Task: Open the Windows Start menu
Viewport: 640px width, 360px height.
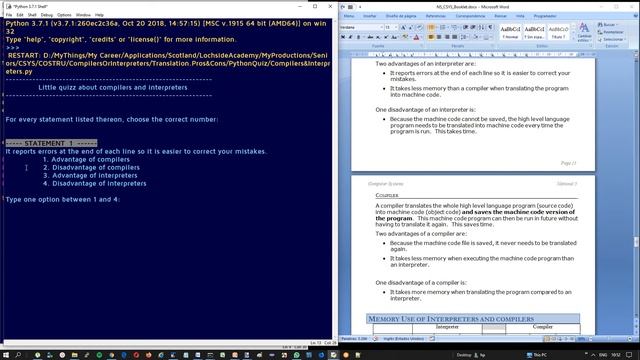Action: pyautogui.click(x=6, y=355)
